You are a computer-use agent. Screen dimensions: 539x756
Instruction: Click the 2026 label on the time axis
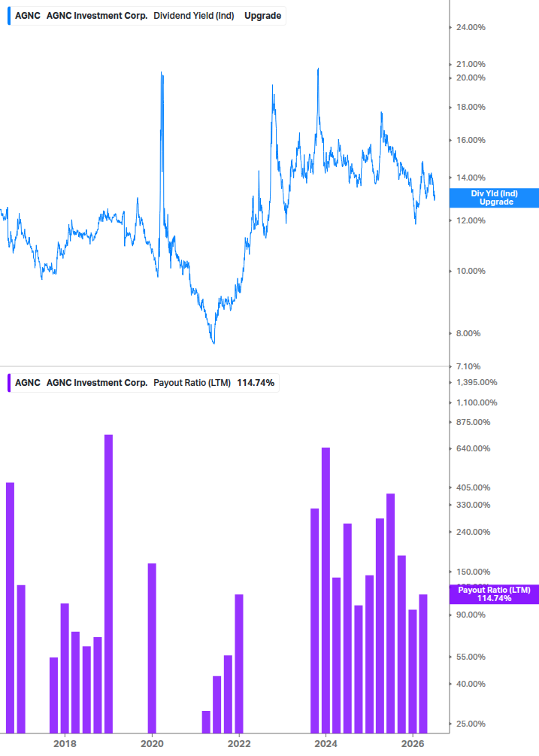click(x=413, y=743)
